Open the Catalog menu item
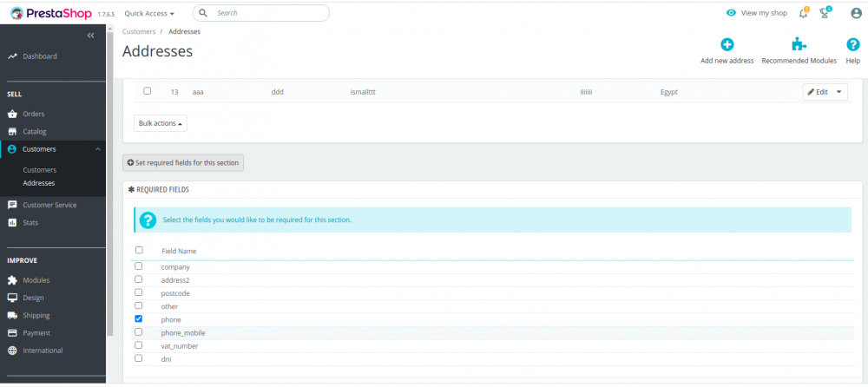Image resolution: width=868 pixels, height=387 pixels. pos(35,132)
